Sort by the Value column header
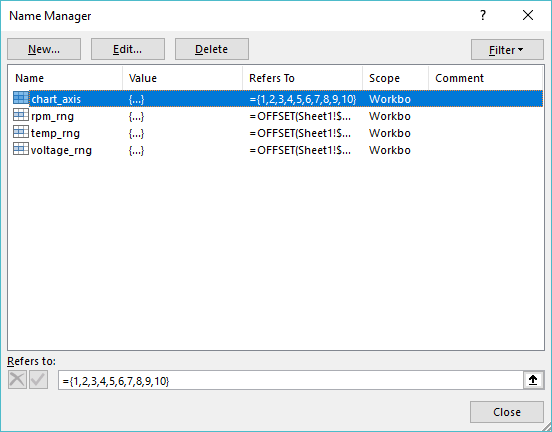 pos(182,78)
